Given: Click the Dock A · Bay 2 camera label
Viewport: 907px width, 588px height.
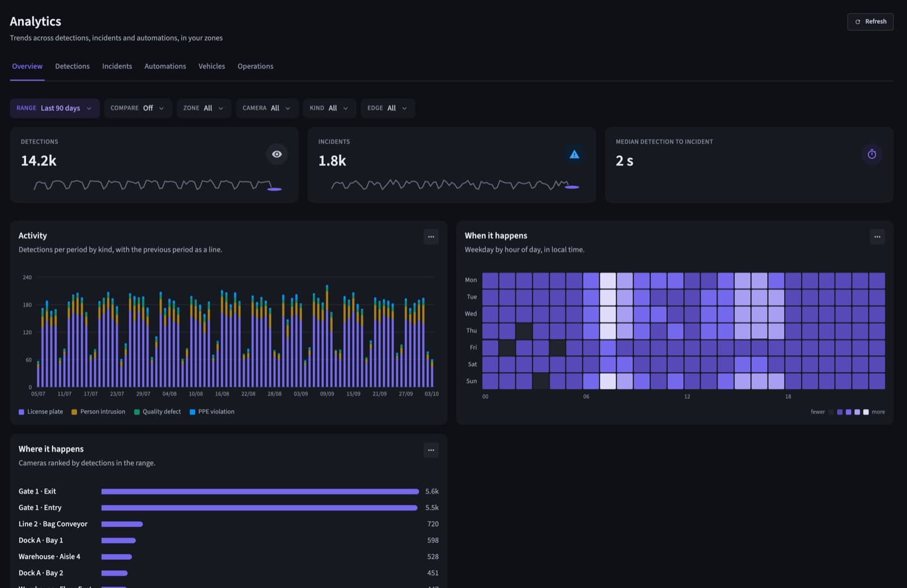Looking at the screenshot, I should coord(41,573).
